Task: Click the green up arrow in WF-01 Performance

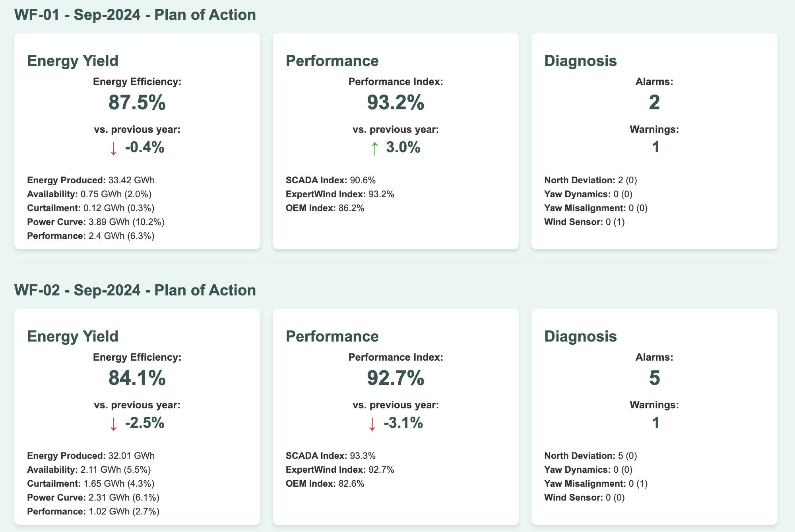Action: click(374, 148)
